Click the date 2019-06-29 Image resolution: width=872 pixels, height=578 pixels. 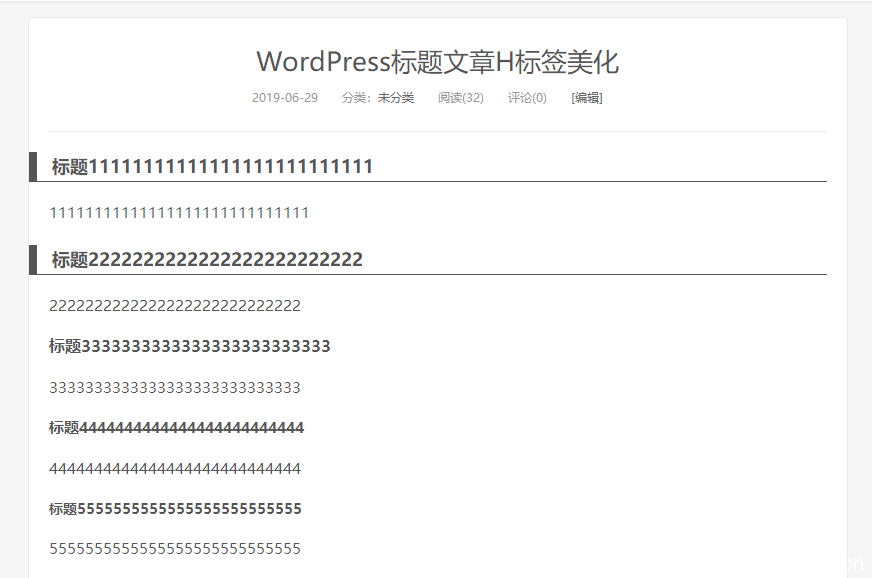[285, 98]
